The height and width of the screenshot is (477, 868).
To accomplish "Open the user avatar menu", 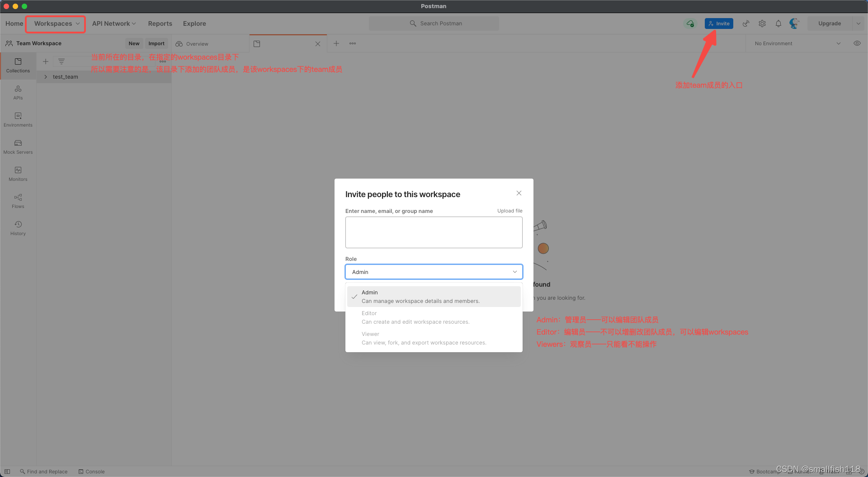I will [x=794, y=24].
